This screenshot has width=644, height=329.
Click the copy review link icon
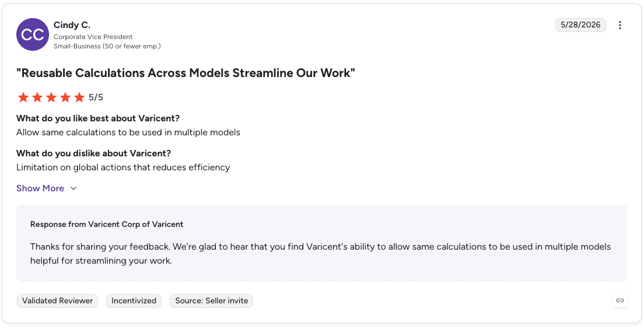(619, 300)
